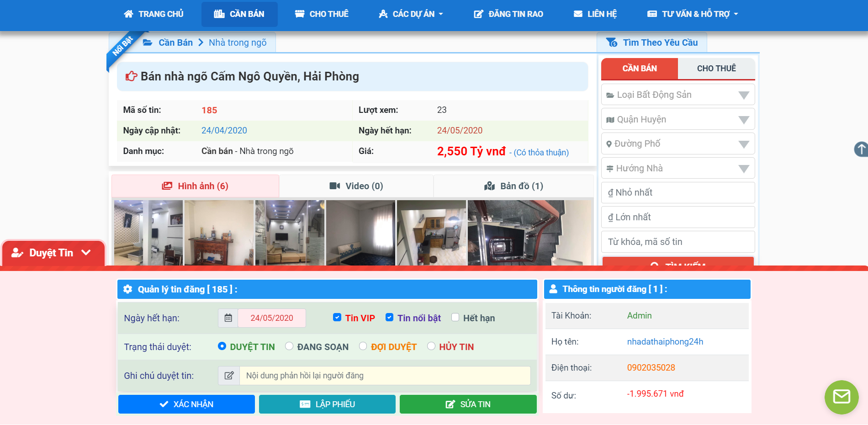
Task: Click the scroll-to-top arrow icon
Action: [861, 149]
